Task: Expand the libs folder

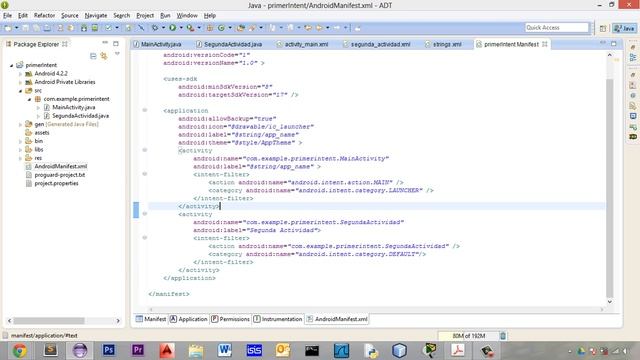Action: click(x=20, y=150)
